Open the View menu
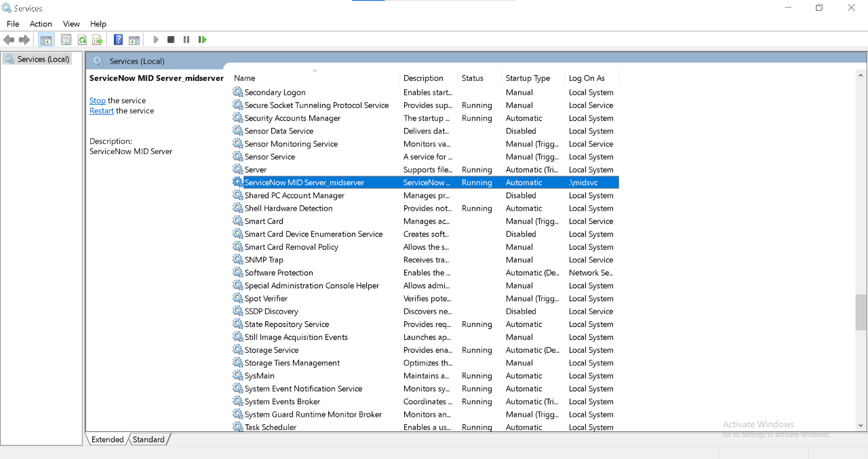 [71, 24]
